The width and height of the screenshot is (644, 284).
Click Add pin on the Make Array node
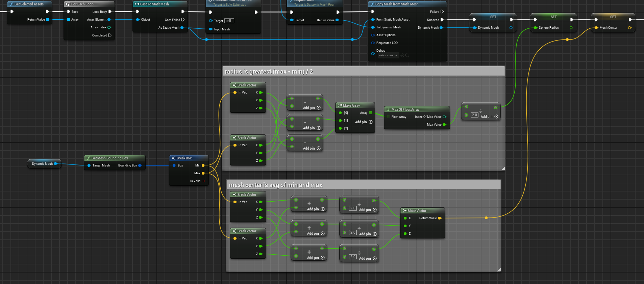pos(364,122)
